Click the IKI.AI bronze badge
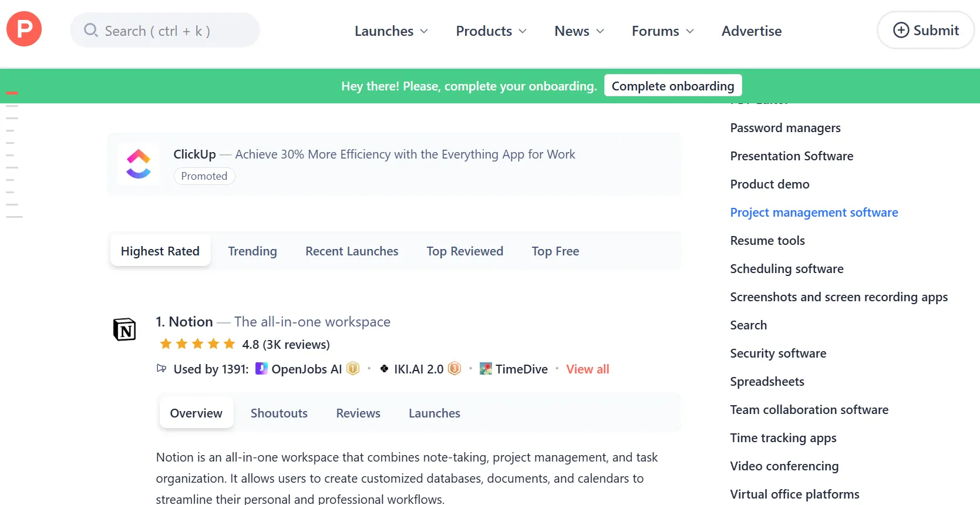This screenshot has height=505, width=980. (454, 368)
